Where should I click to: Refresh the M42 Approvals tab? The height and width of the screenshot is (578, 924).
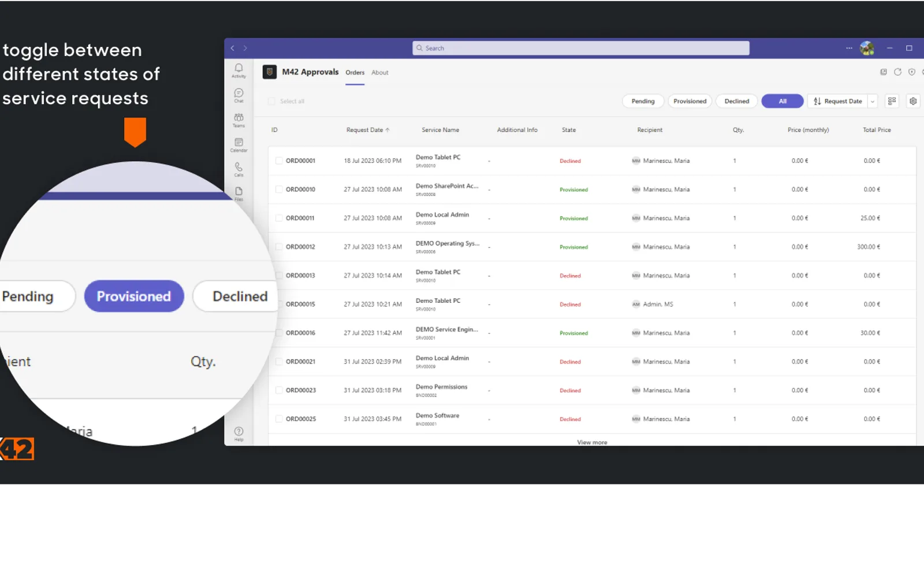pos(897,72)
